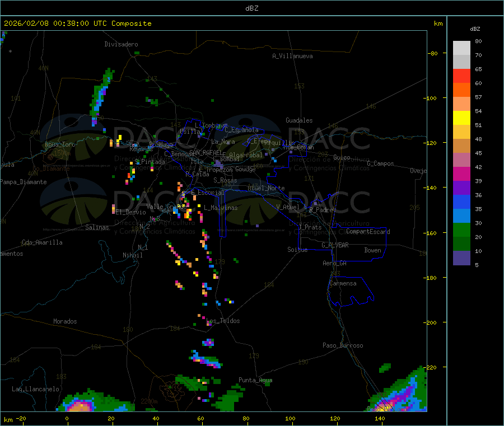Click the E_Escorial map label
Viewport: 504px width, 426px height.
click(207, 193)
